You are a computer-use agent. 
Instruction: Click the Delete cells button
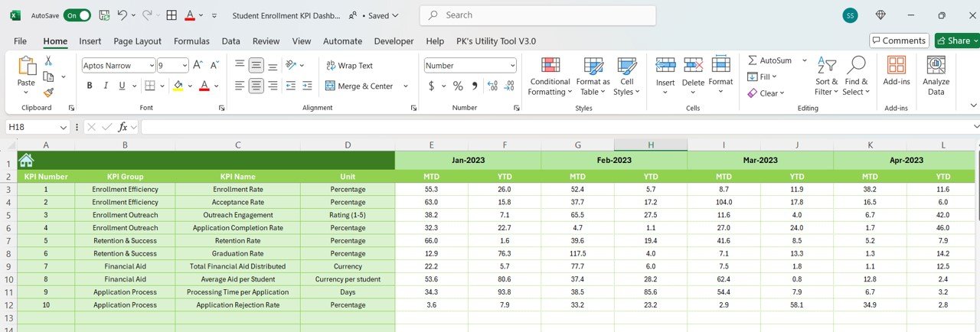tap(693, 76)
